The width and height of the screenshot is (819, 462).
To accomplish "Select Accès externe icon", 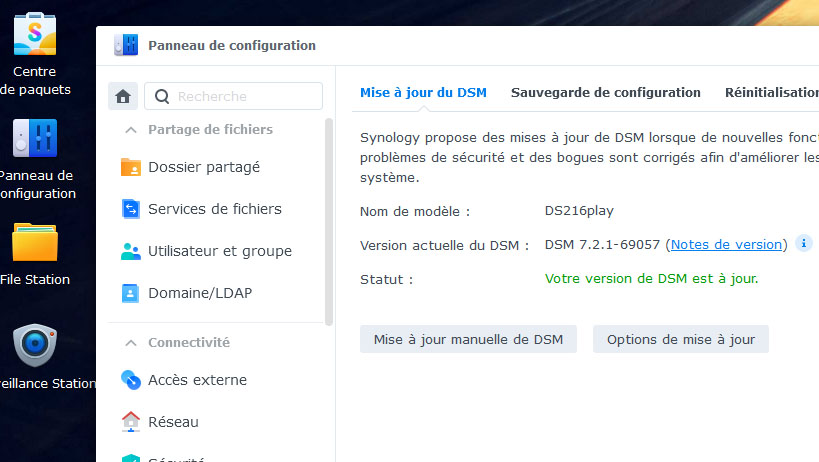I will tap(131, 380).
